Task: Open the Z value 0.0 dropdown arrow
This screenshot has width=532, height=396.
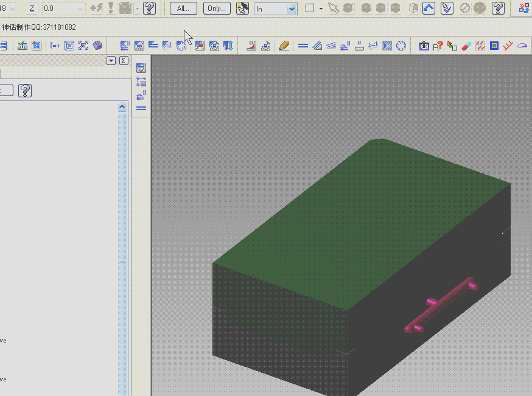Action: (x=80, y=9)
